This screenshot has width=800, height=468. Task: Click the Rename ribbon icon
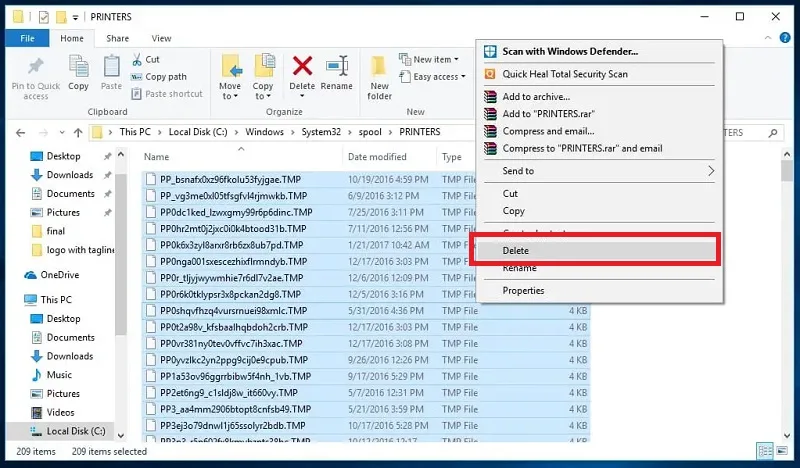coord(337,66)
